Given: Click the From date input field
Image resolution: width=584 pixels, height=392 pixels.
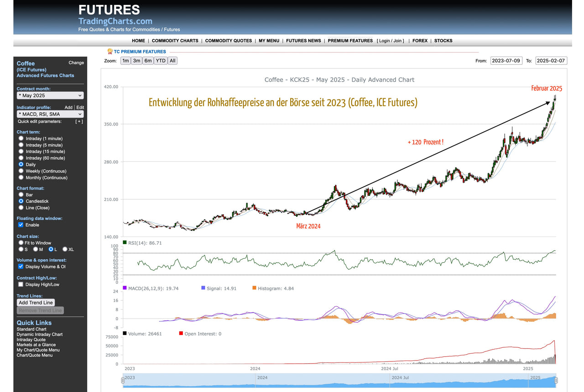Looking at the screenshot, I should coord(506,61).
